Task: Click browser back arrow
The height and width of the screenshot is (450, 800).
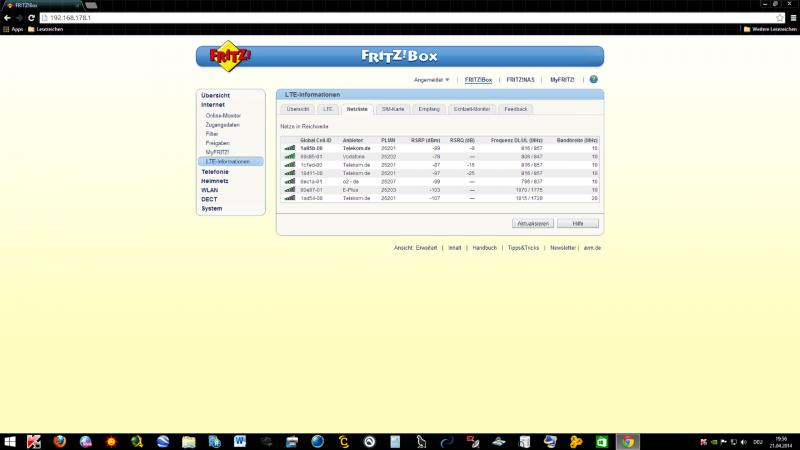Action: click(7, 17)
